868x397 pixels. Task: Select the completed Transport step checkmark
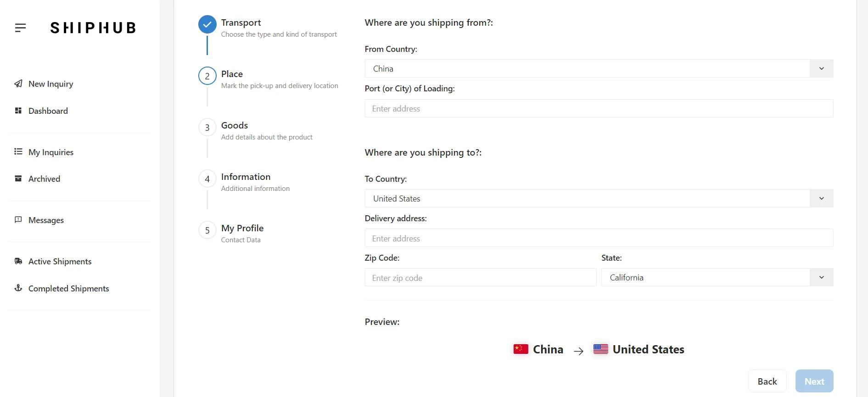[x=207, y=24]
